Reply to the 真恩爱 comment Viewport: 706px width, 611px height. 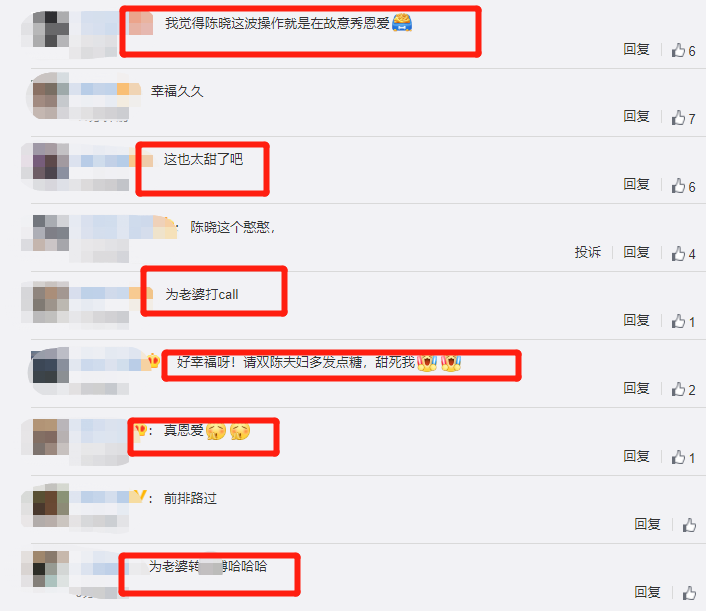[636, 457]
